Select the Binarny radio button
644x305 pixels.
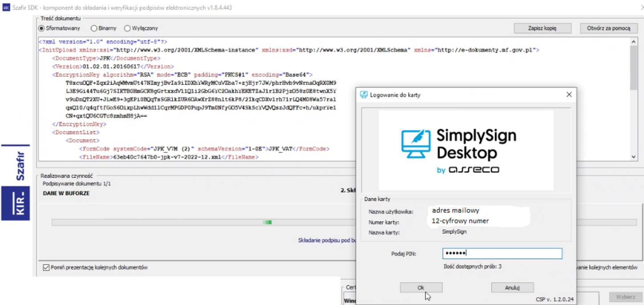[x=93, y=28]
